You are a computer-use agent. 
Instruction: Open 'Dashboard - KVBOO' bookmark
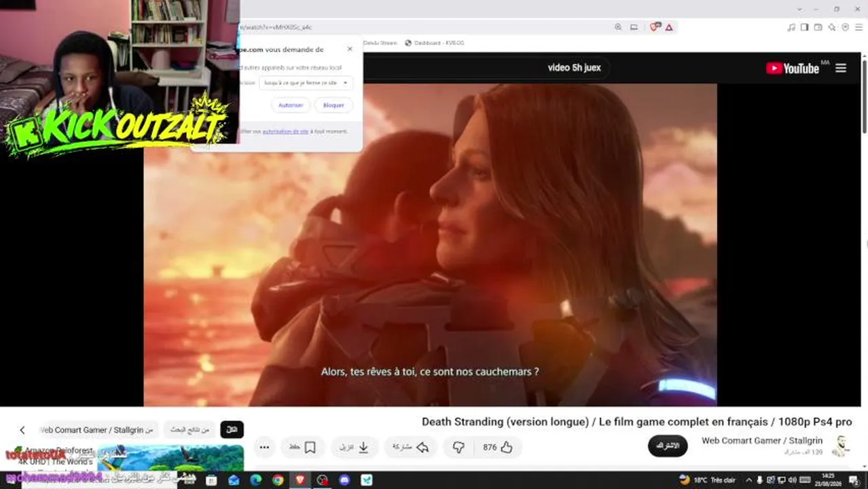click(x=435, y=43)
